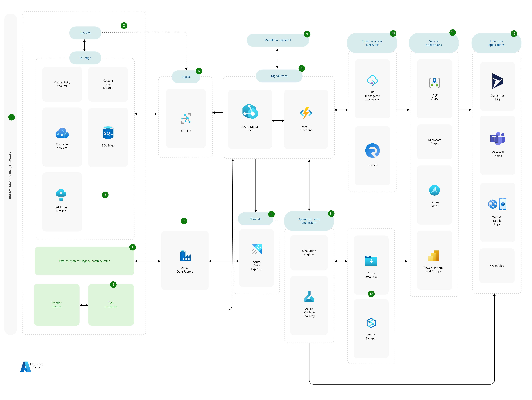Click the B2B connector green box
This screenshot has width=532, height=400.
tap(111, 305)
